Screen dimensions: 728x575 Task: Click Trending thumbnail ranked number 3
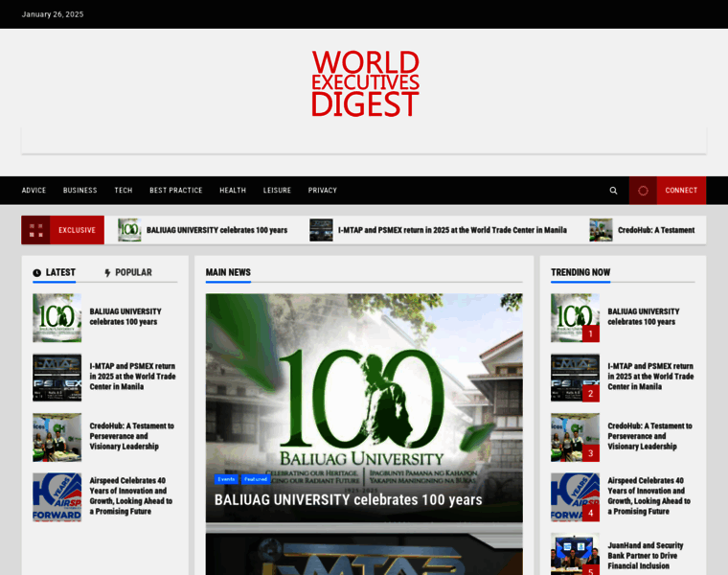pos(575,438)
